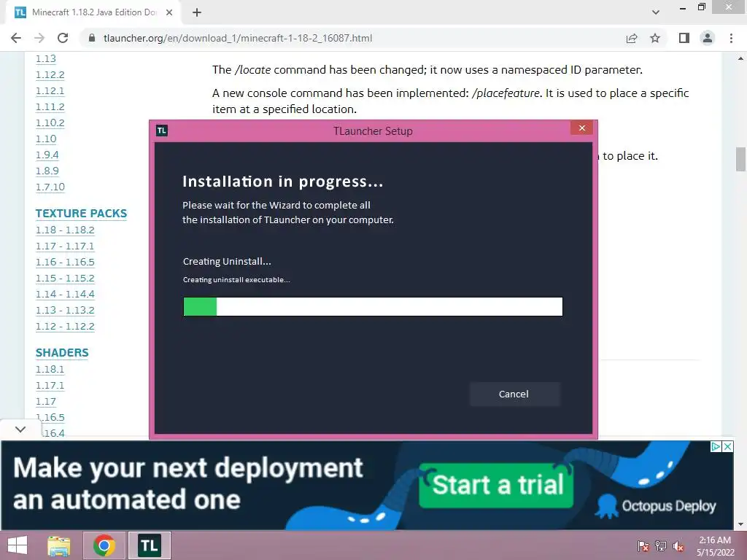Click the page vertical scrollbar thumb
Viewport: 747px width, 560px height.
(740, 159)
